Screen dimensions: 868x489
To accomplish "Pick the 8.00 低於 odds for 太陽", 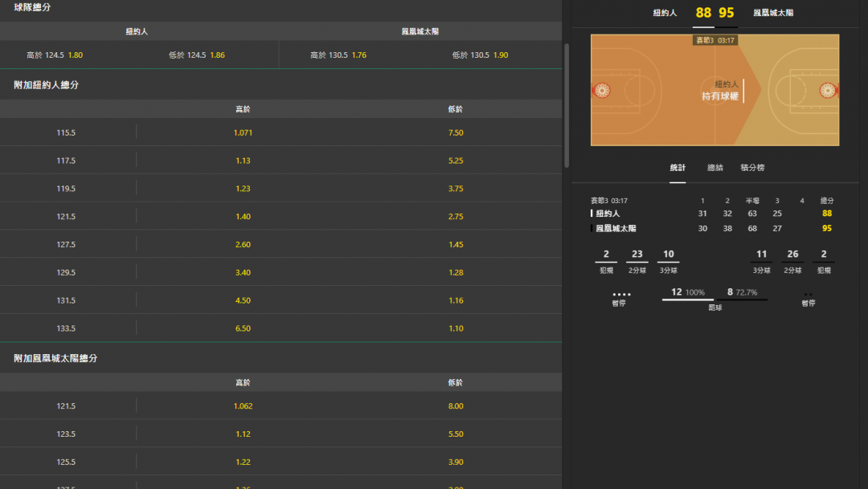I will click(456, 406).
